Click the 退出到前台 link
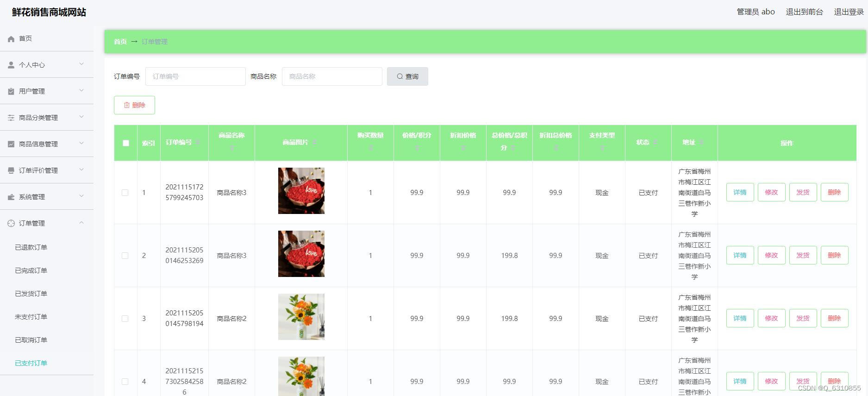 (x=805, y=12)
